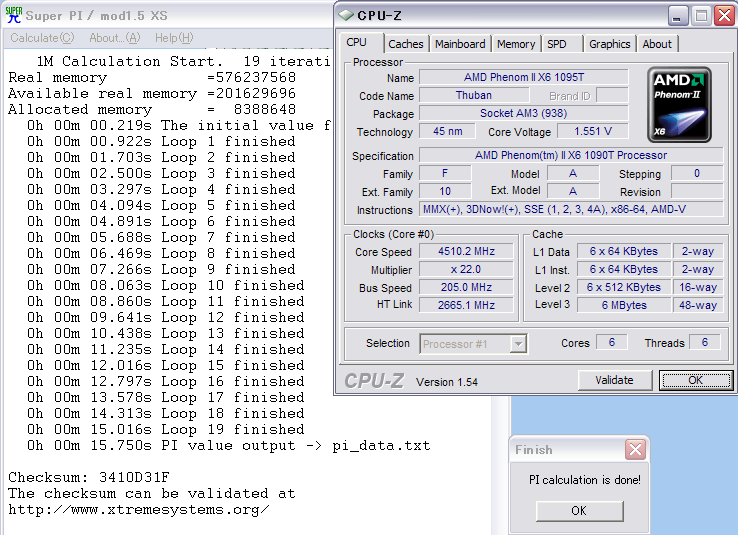
Task: Open the Help(H) menu in Super PI
Action: (174, 38)
